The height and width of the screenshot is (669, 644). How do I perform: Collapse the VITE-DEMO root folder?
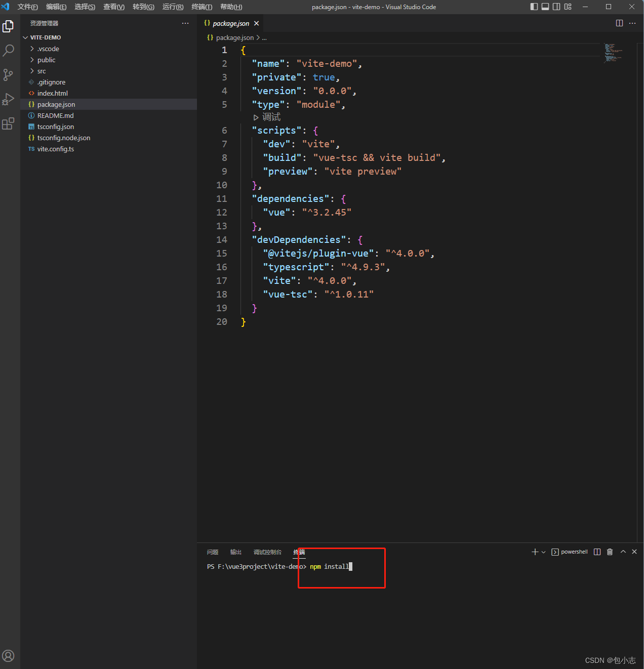click(x=108, y=37)
